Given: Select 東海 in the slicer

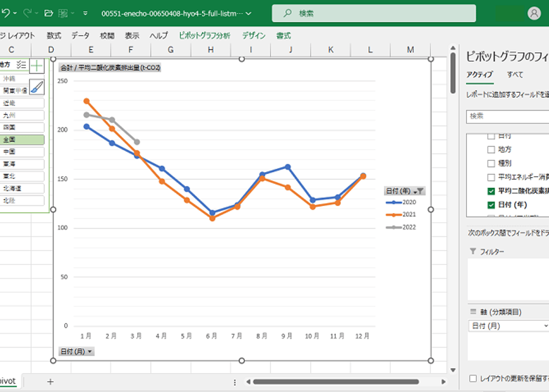Looking at the screenshot, I should pyautogui.click(x=22, y=164).
